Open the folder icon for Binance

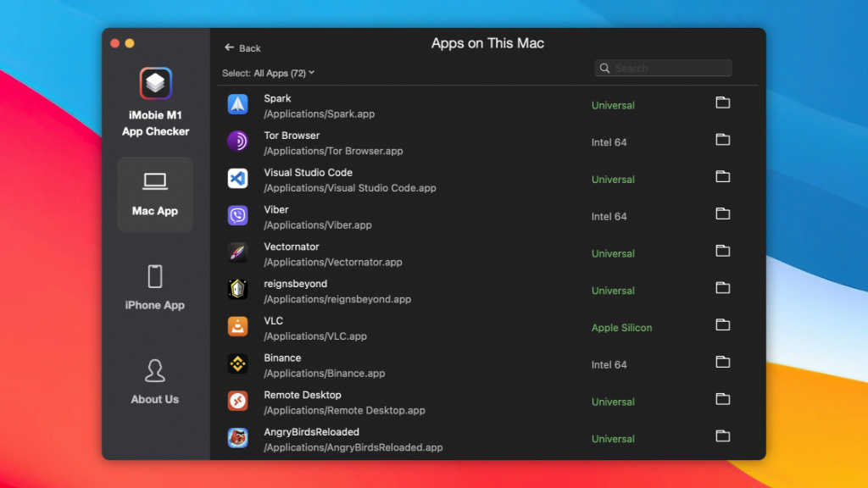722,363
